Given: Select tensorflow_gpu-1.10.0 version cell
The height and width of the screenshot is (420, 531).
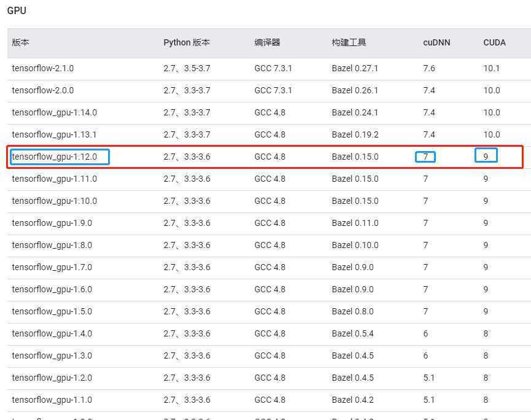Looking at the screenshot, I should 54,201.
